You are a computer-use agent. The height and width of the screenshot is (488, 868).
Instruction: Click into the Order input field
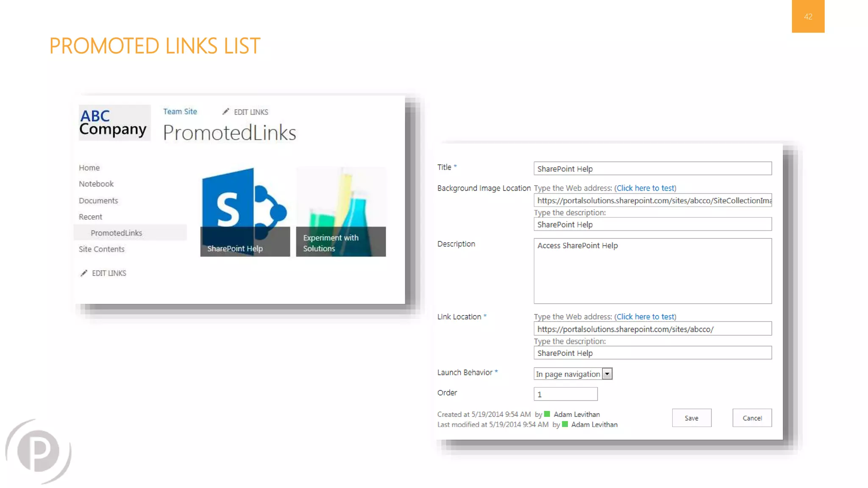(x=565, y=394)
